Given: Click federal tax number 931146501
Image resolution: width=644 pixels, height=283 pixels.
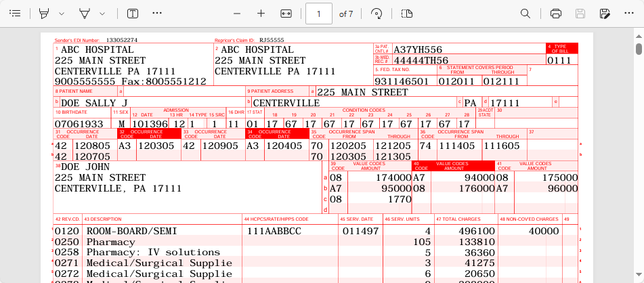Looking at the screenshot, I should 402,81.
